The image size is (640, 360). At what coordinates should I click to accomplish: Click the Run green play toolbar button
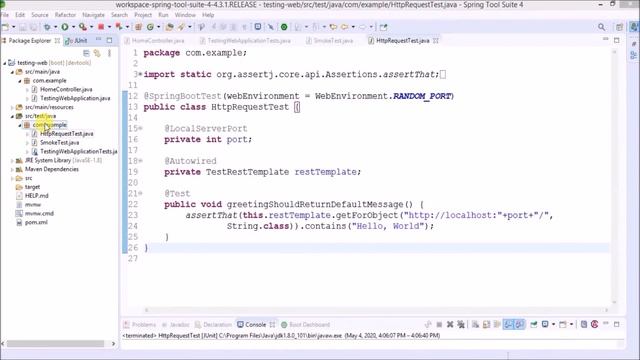point(65,27)
